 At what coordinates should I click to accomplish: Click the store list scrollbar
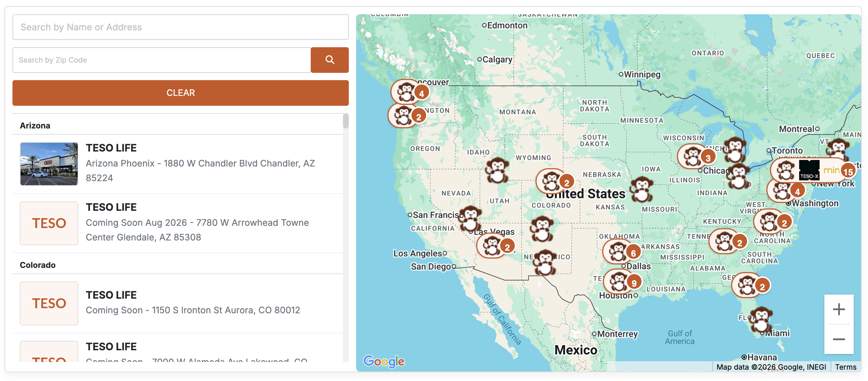click(x=346, y=122)
